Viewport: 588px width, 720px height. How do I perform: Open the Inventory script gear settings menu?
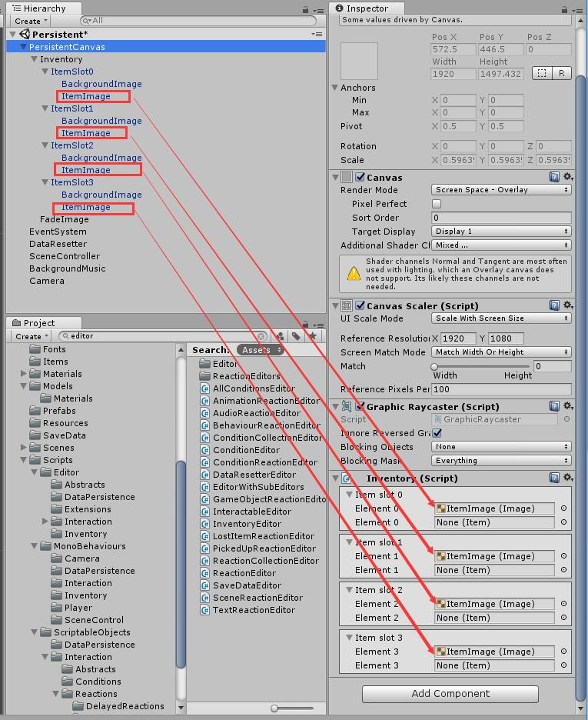[568, 478]
